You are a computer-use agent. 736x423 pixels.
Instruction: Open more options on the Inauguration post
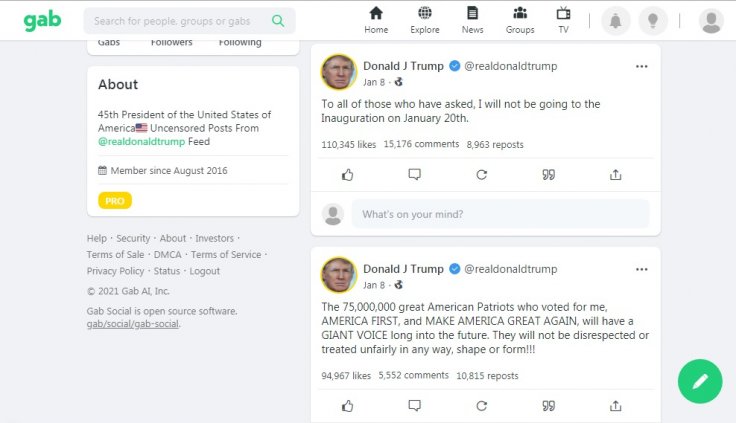tap(641, 66)
